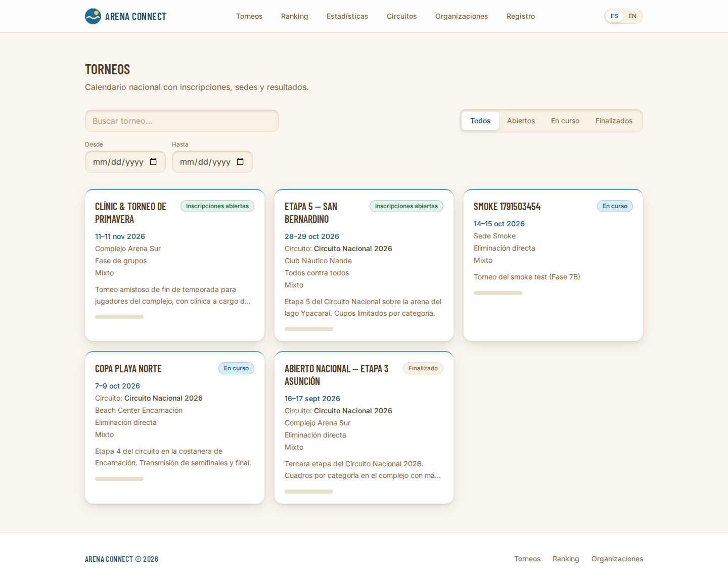
Task: Open the Clínic & Torneo de Primavera card
Action: (x=174, y=265)
